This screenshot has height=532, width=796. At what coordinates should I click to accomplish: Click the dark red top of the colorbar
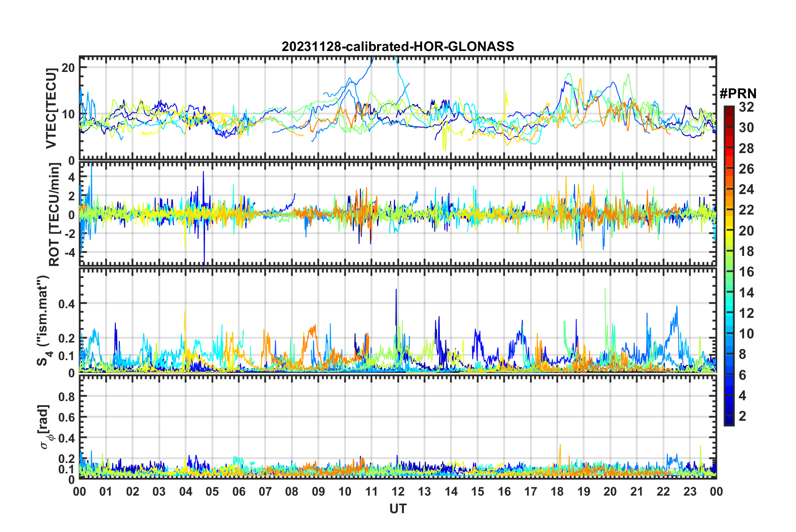coord(729,110)
